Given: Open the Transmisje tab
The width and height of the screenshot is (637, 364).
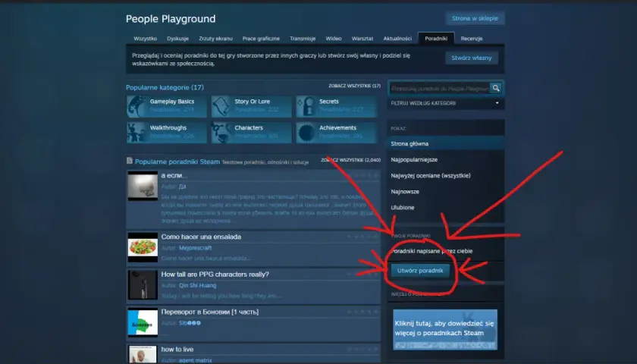Looking at the screenshot, I should point(303,39).
